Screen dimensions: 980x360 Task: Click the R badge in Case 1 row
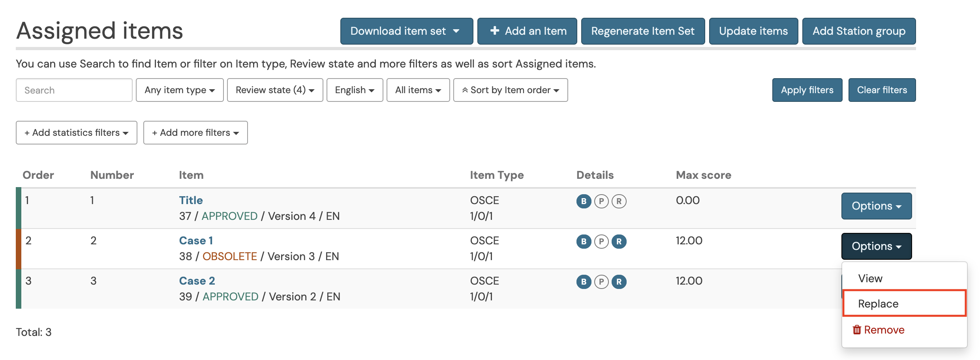coord(619,242)
